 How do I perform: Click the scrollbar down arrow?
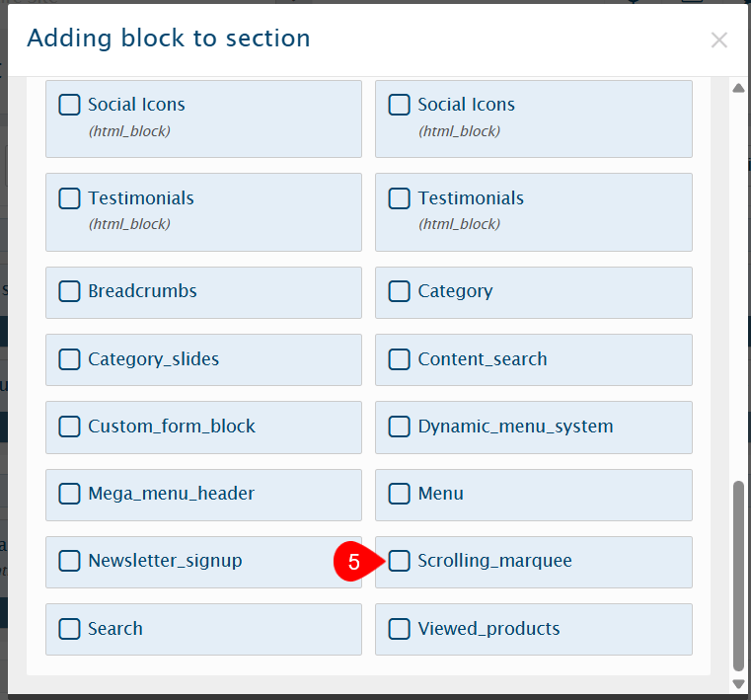coord(738,684)
